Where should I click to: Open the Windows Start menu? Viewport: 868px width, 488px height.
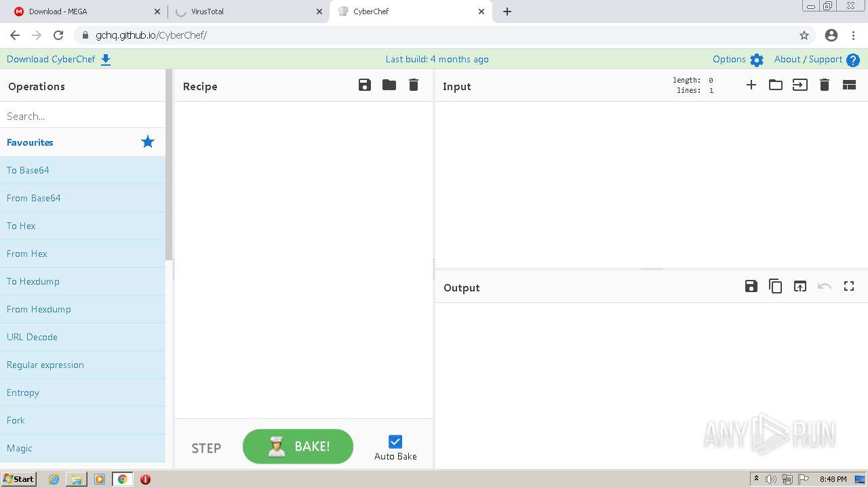click(19, 479)
